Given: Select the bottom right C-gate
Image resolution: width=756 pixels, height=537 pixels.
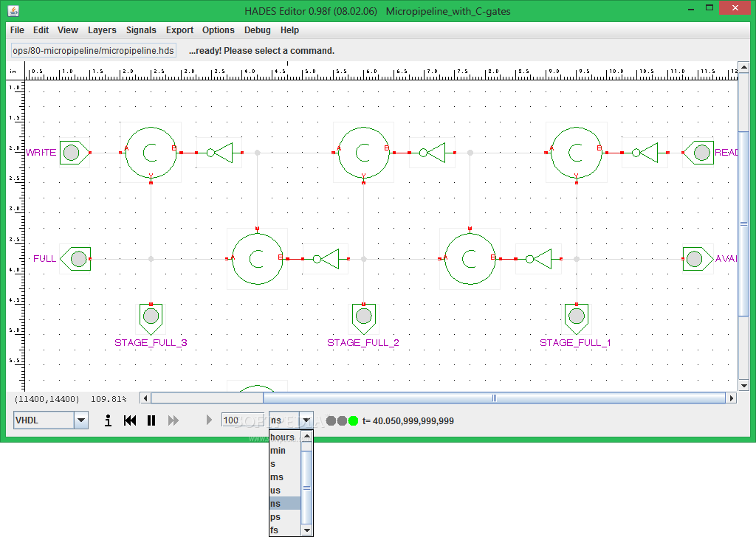Looking at the screenshot, I should (x=470, y=259).
